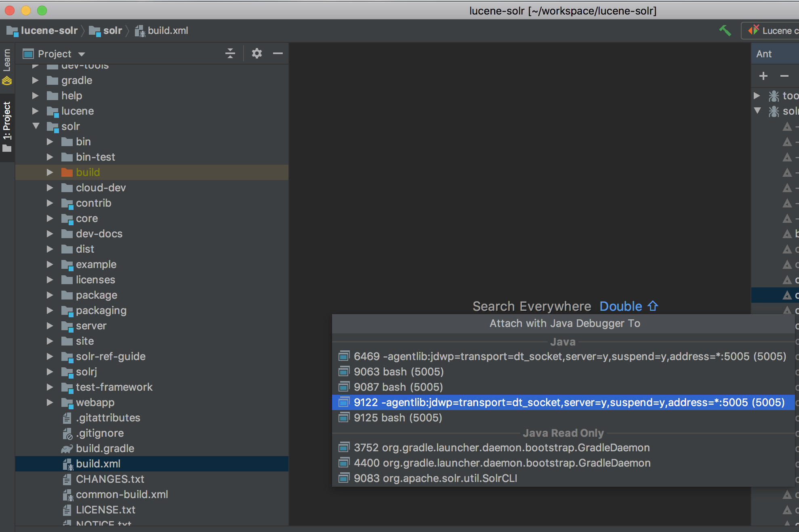Expand the solr Ant build node
This screenshot has width=799, height=532.
tap(758, 111)
